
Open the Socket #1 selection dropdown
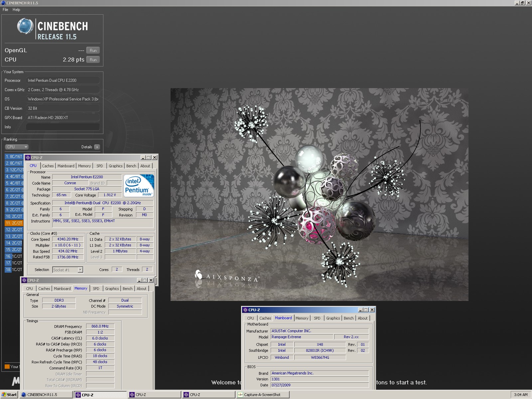pyautogui.click(x=68, y=270)
